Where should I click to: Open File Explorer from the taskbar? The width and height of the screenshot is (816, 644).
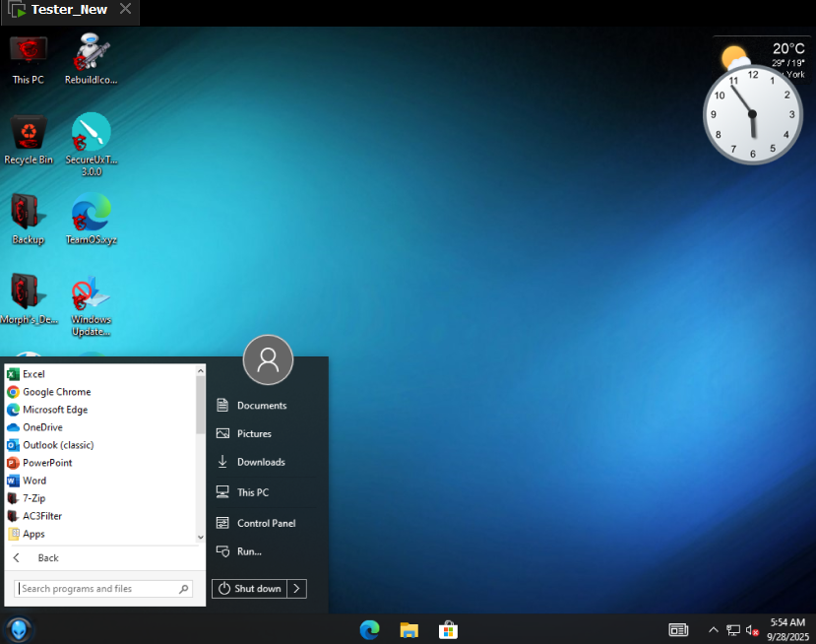coord(408,629)
